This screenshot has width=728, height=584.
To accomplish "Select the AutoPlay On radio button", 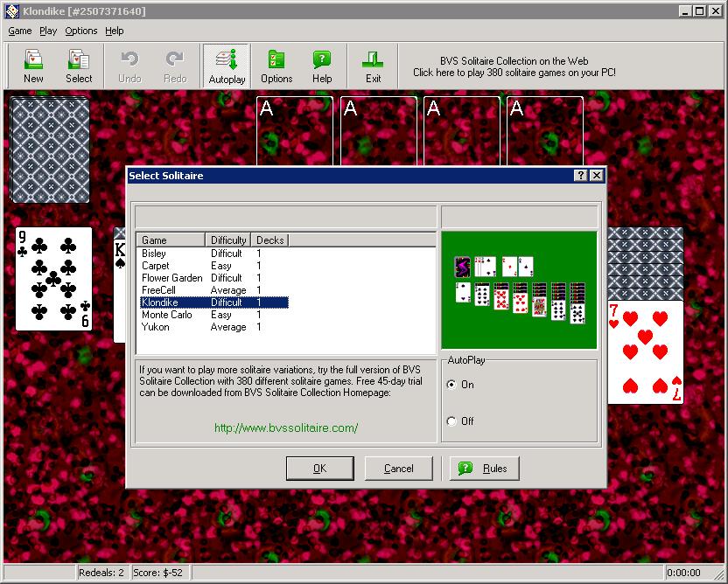I will 451,385.
